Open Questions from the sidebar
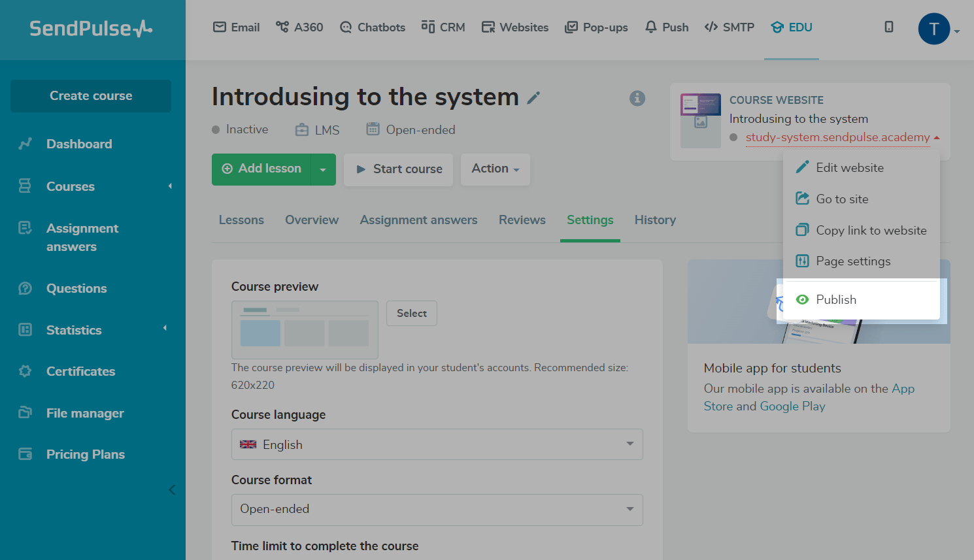 click(x=76, y=288)
